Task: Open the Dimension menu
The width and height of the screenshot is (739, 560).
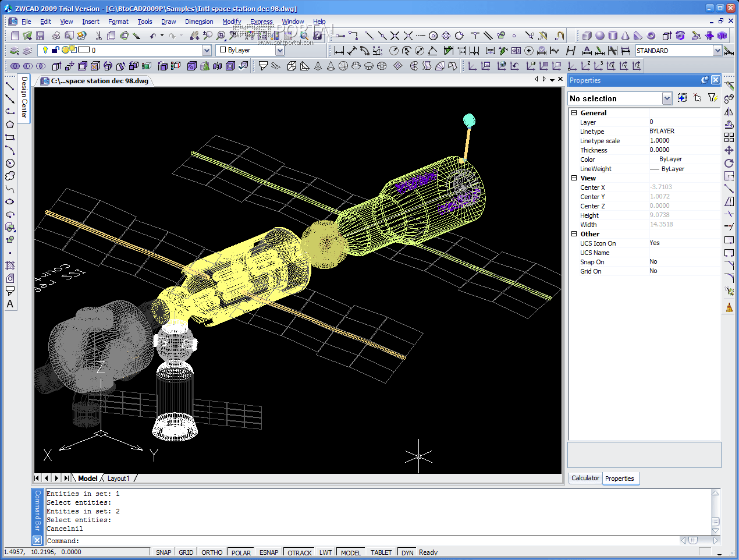Action: (x=199, y=22)
